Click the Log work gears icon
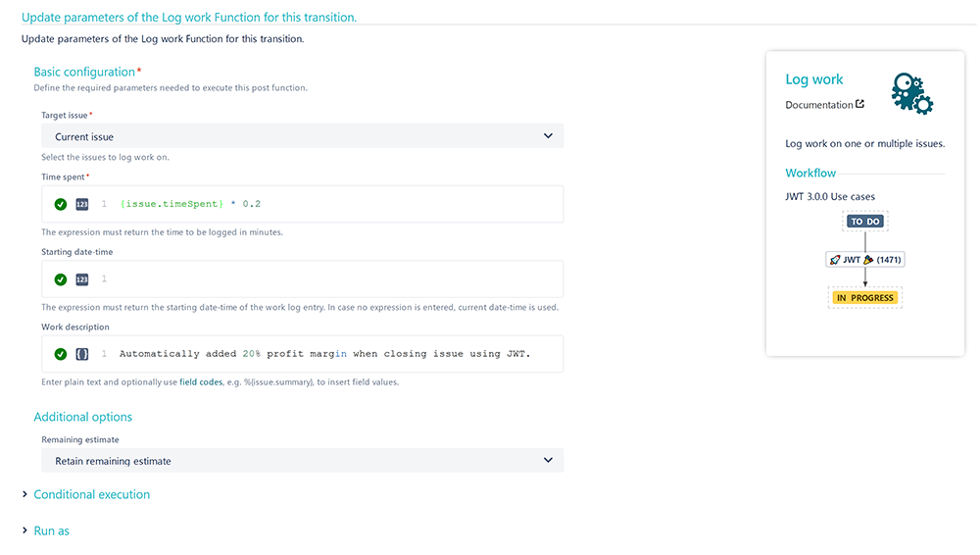The width and height of the screenshot is (980, 555). coord(911,94)
